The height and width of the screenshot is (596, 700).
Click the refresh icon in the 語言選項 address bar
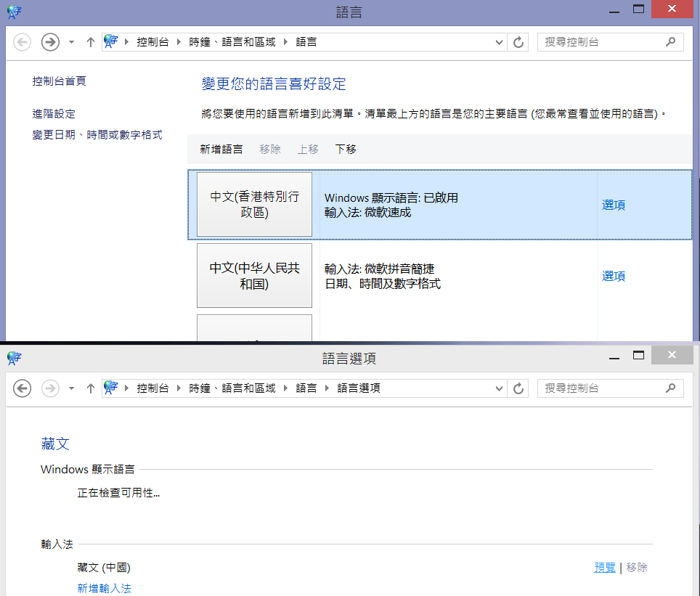click(518, 388)
